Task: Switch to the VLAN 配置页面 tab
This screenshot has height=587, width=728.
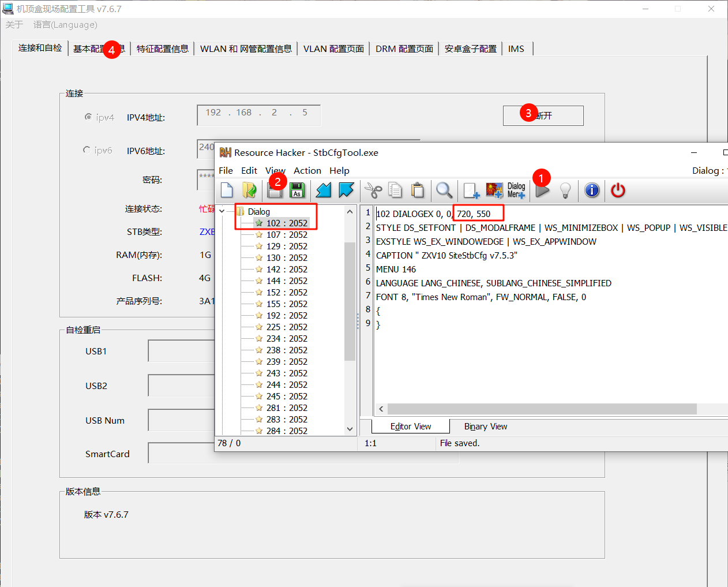Action: 333,48
